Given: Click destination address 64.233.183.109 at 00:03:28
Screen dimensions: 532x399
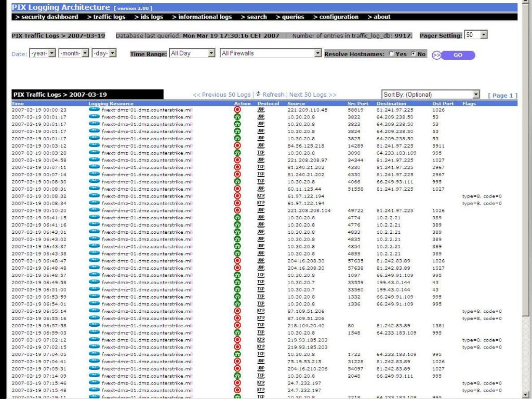Looking at the screenshot, I should tap(396, 153).
